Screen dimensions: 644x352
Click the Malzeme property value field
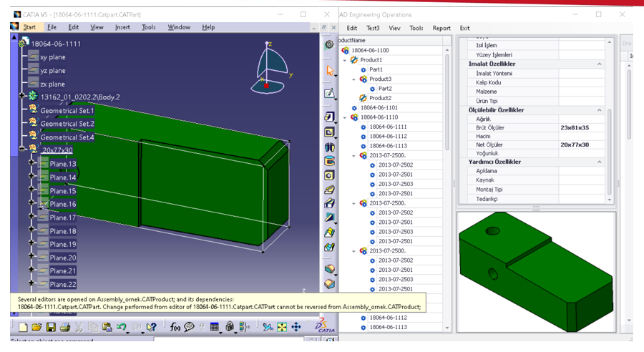pos(581,92)
